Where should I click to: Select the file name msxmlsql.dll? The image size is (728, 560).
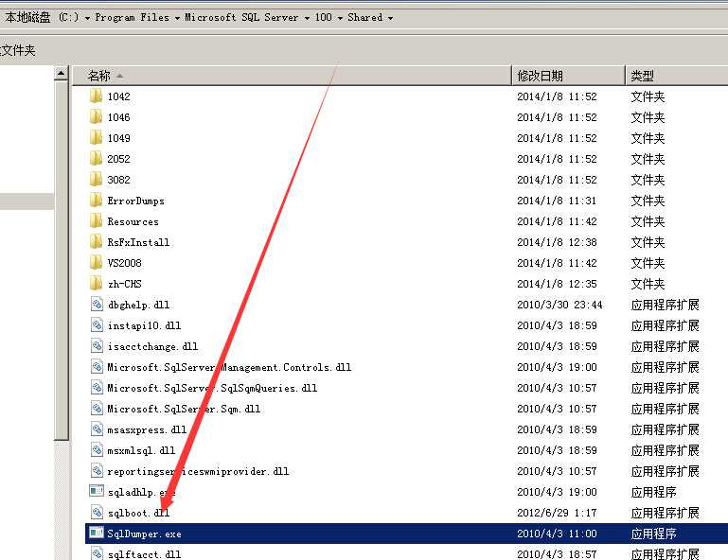point(141,450)
